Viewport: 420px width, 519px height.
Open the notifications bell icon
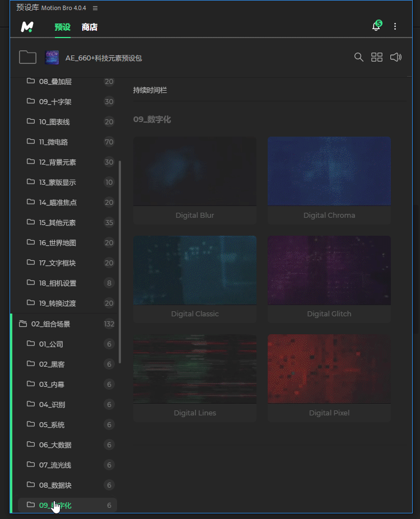pyautogui.click(x=377, y=26)
